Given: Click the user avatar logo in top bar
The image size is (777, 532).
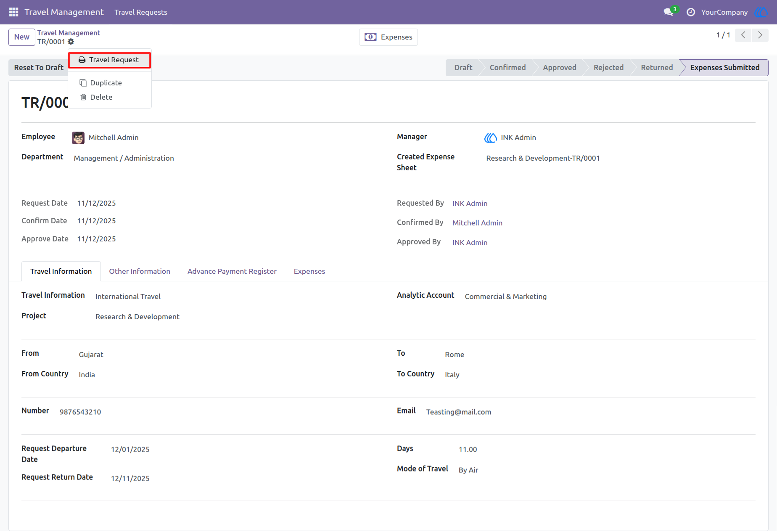Looking at the screenshot, I should [761, 12].
